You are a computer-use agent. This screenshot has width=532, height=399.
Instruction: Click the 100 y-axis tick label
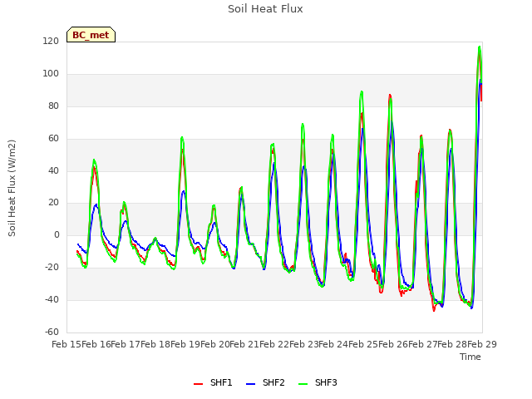pyautogui.click(x=51, y=74)
